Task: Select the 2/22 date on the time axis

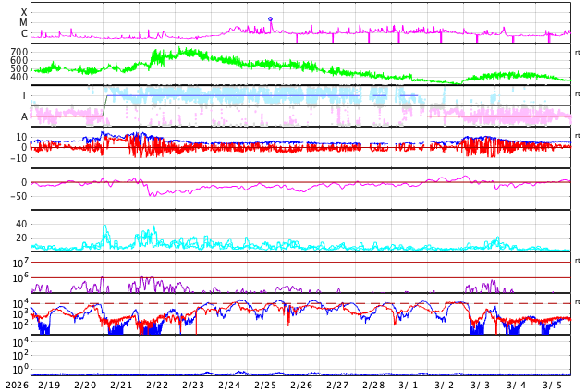Action: coord(157,385)
